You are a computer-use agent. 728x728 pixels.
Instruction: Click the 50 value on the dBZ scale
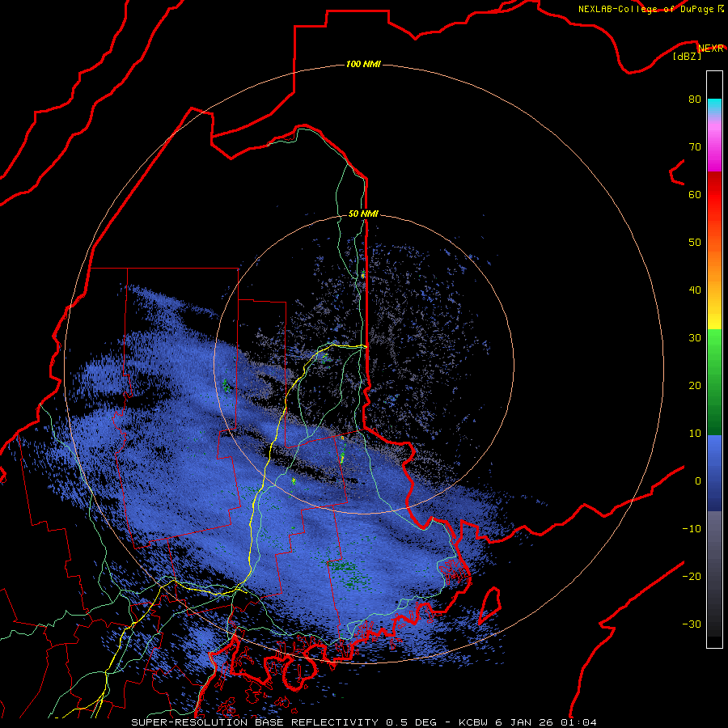coord(695,243)
